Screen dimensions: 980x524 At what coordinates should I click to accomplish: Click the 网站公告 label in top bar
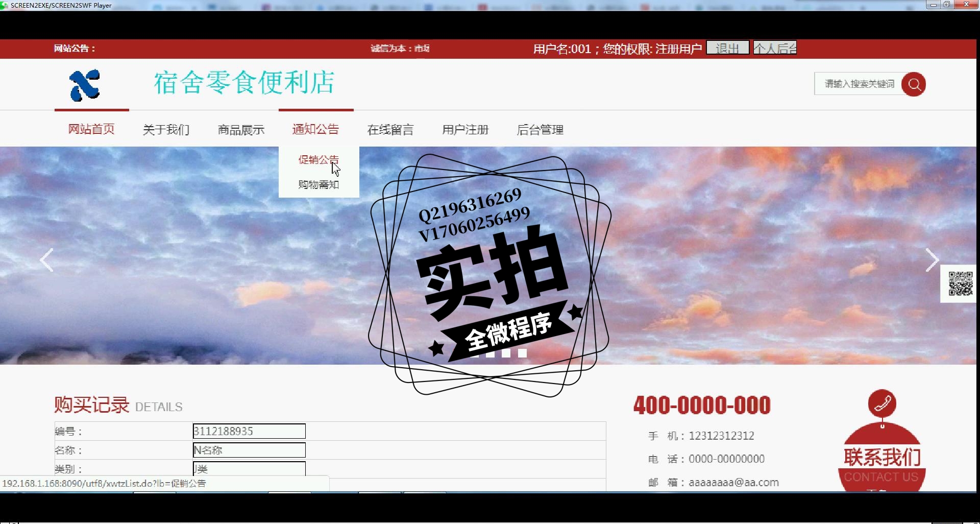(75, 49)
